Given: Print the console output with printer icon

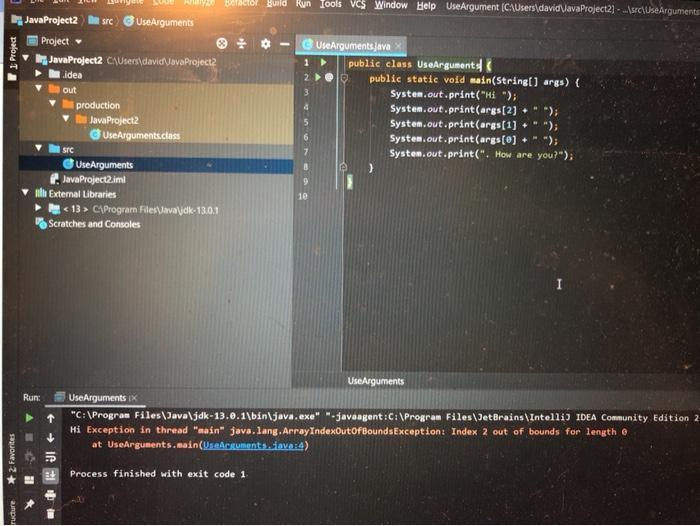Looking at the screenshot, I should coord(50,495).
